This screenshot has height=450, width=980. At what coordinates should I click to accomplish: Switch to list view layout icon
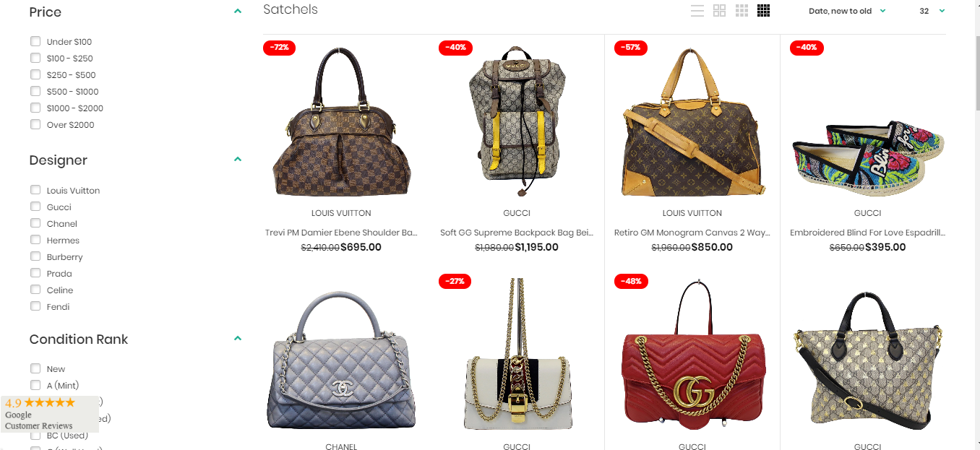coord(697,11)
